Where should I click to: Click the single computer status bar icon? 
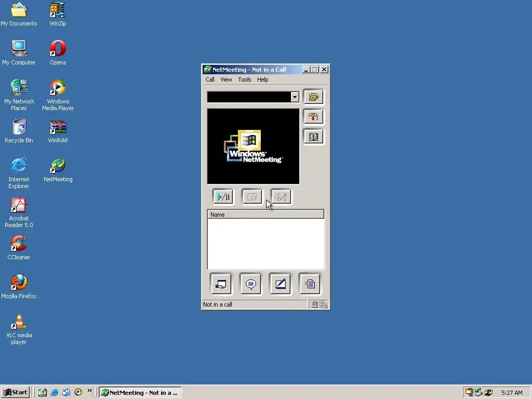[314, 304]
